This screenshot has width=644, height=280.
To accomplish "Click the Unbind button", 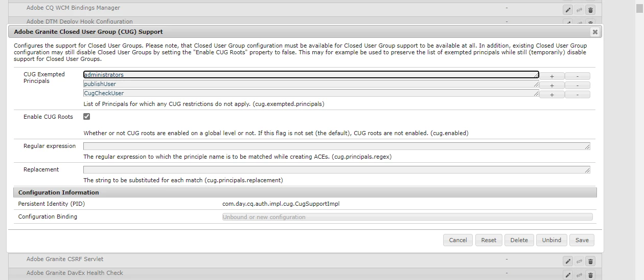I will [551, 240].
